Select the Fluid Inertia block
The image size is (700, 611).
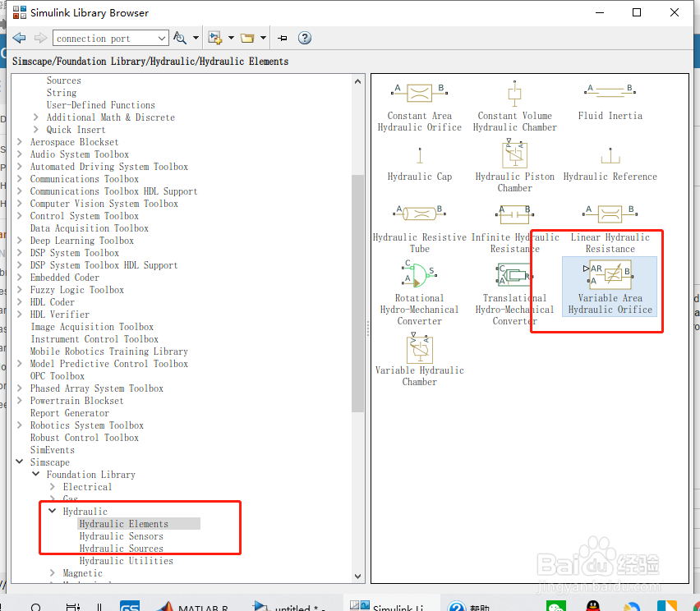coord(610,102)
